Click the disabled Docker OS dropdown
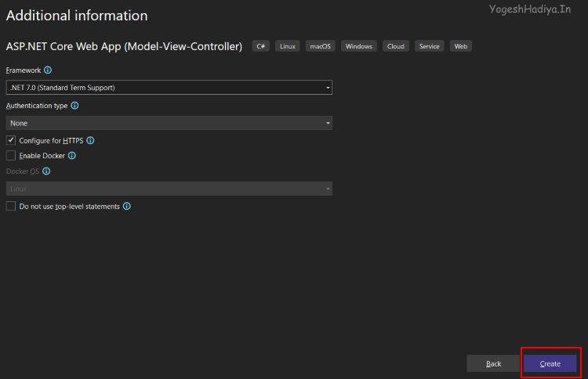The height and width of the screenshot is (379, 588). click(x=169, y=189)
